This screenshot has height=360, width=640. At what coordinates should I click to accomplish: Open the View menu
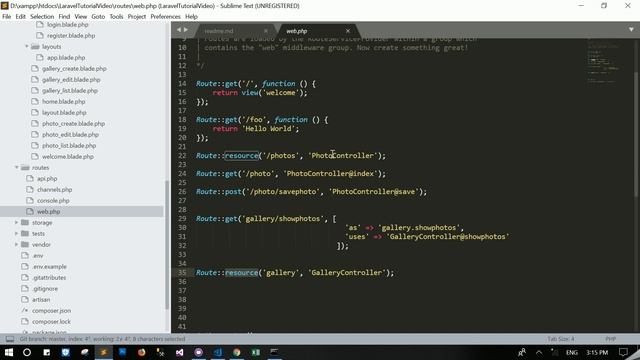click(x=80, y=16)
